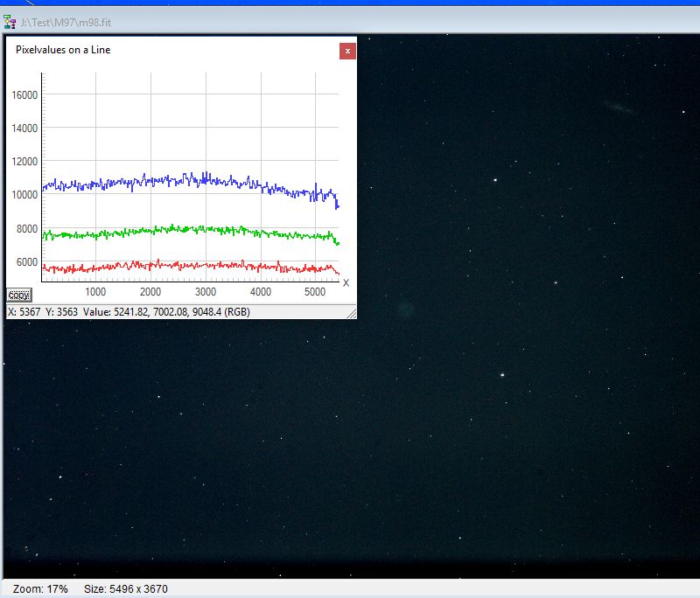The height and width of the screenshot is (598, 700).
Task: Click the faint elongated galaxy in the upper right
Action: pos(619,108)
